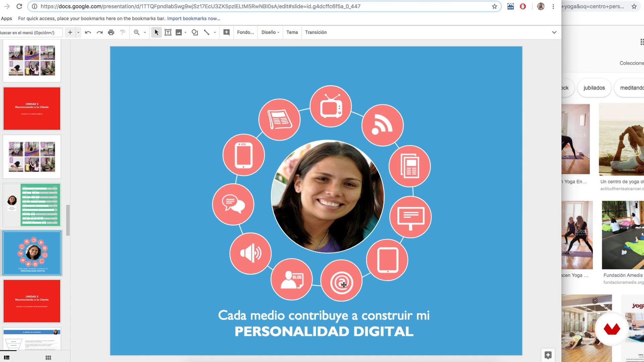This screenshot has height=362, width=644.
Task: Click the red floating logo button
Action: click(x=612, y=329)
